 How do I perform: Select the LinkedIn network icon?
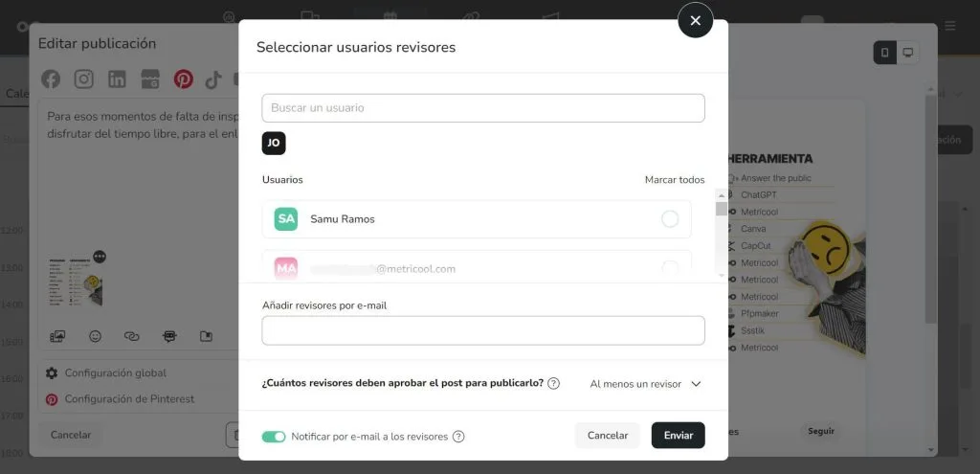[x=117, y=79]
